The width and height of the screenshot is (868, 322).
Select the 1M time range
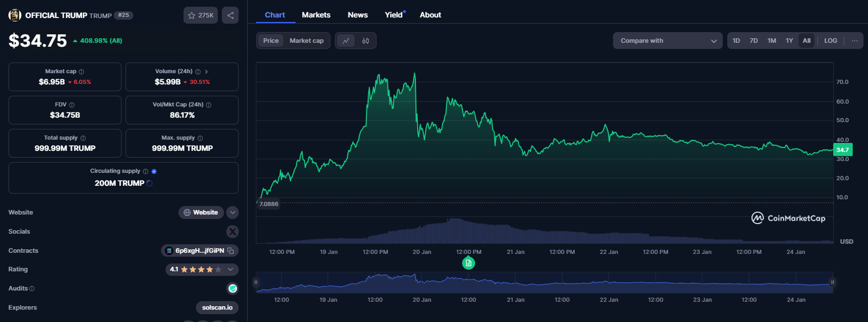pyautogui.click(x=772, y=41)
